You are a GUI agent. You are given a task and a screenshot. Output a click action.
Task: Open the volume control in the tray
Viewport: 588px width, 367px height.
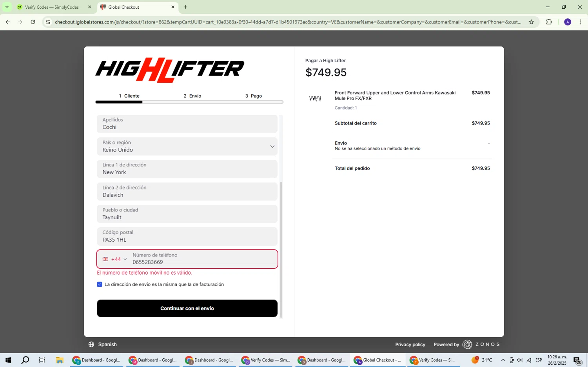point(520,360)
